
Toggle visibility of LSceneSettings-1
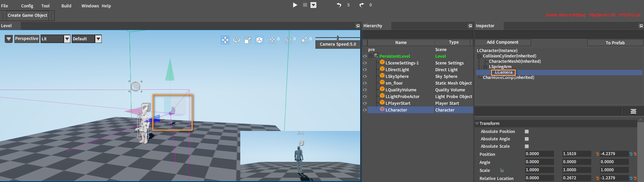pyautogui.click(x=365, y=63)
